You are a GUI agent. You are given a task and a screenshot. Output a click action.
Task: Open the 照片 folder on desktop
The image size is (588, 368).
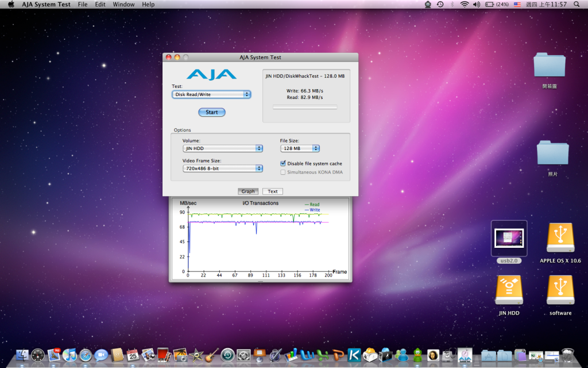coord(553,153)
